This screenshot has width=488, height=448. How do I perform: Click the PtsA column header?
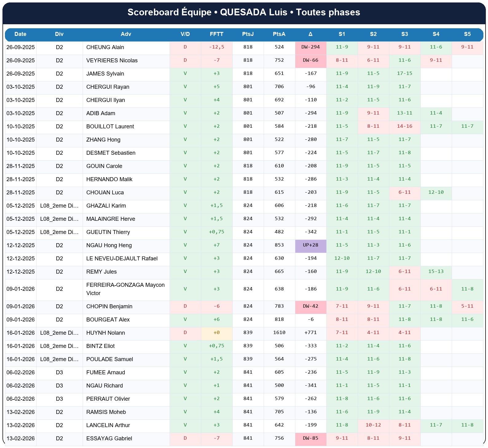pyautogui.click(x=279, y=34)
